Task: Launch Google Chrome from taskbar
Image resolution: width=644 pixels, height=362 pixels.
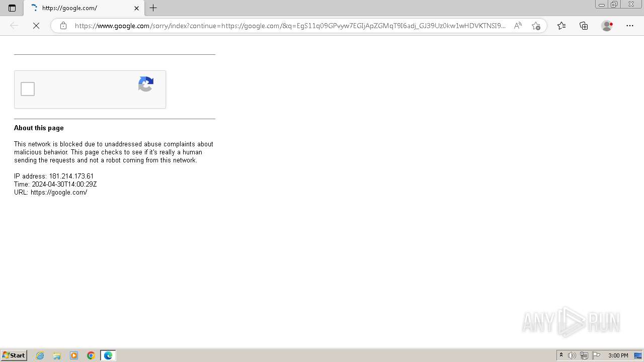Action: coord(91,355)
